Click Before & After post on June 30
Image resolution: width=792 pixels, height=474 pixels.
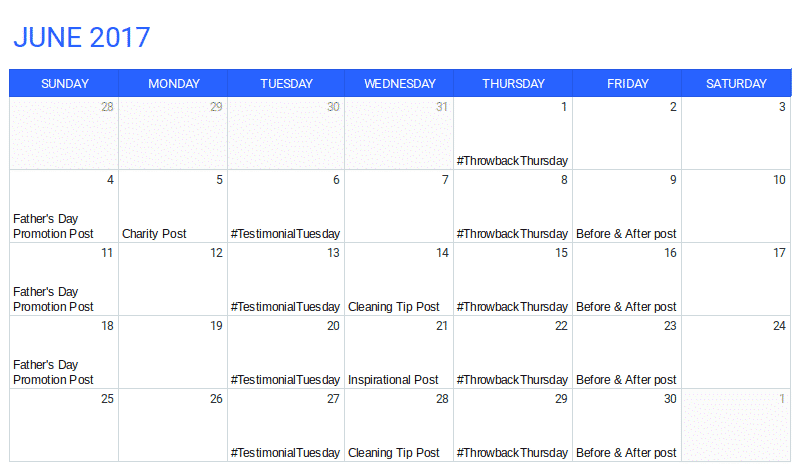tap(626, 453)
